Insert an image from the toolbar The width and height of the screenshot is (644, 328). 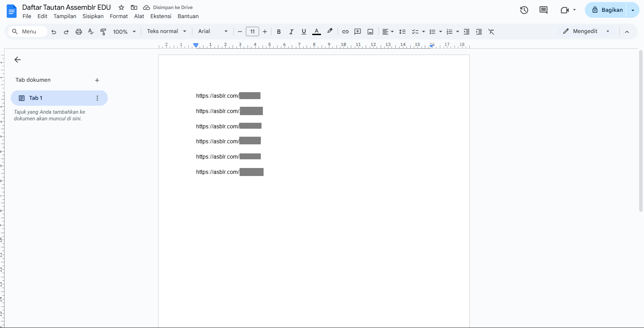[370, 32]
